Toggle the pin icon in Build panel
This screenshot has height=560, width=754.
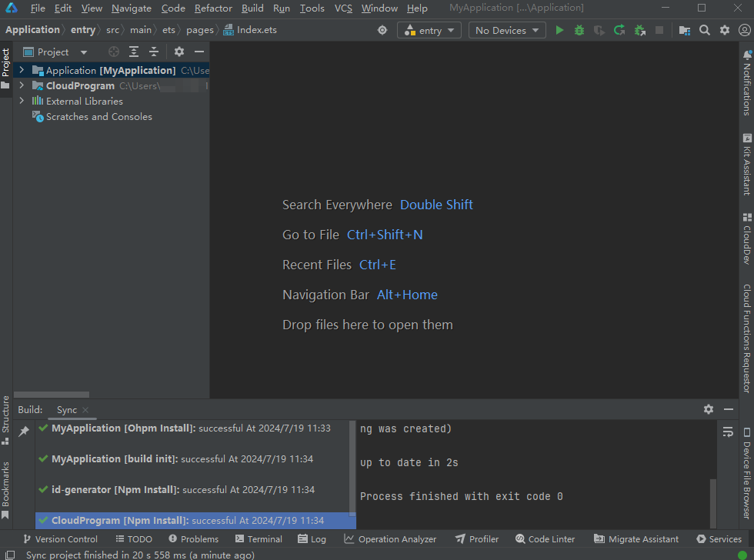(x=24, y=432)
